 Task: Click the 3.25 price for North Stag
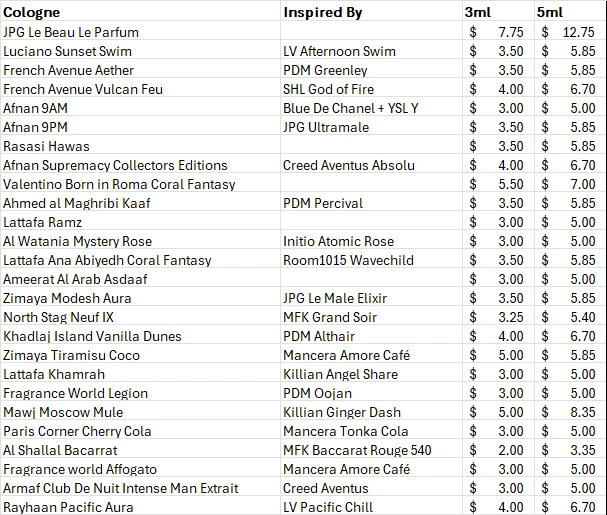tap(498, 317)
